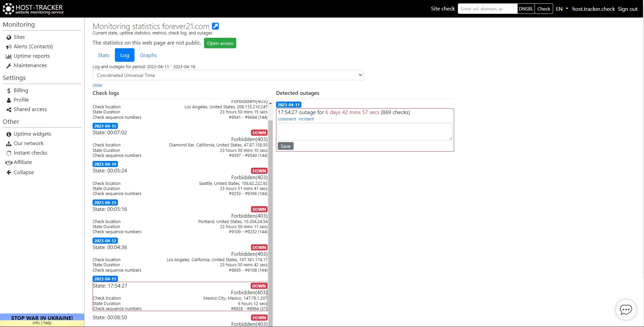Screen dimensions: 644x327
Task: Select the Log tab
Action: (x=125, y=55)
